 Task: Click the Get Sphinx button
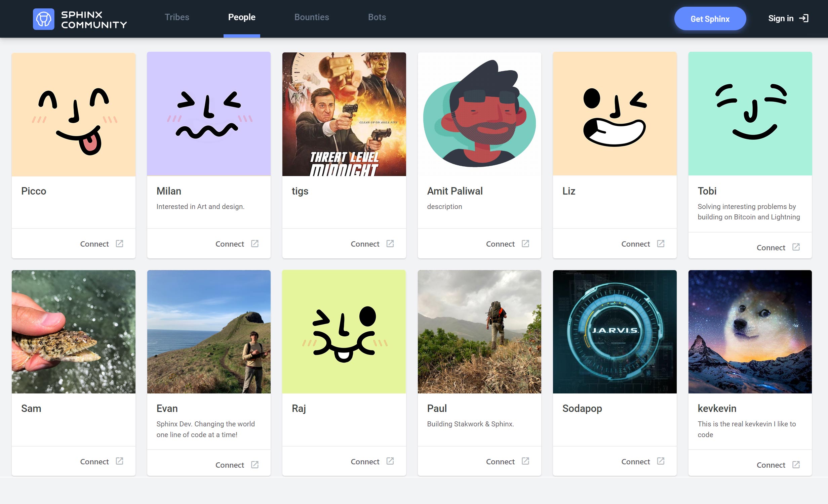(x=710, y=18)
